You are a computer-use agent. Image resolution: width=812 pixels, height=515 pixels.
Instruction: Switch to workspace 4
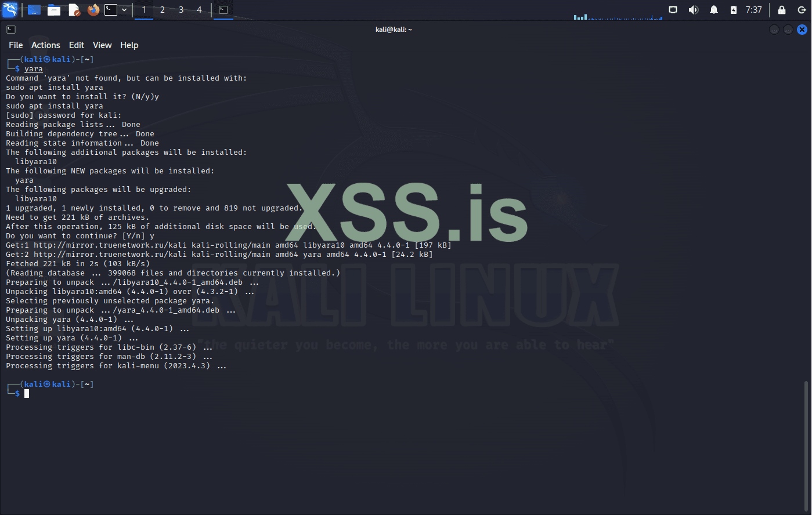point(199,9)
